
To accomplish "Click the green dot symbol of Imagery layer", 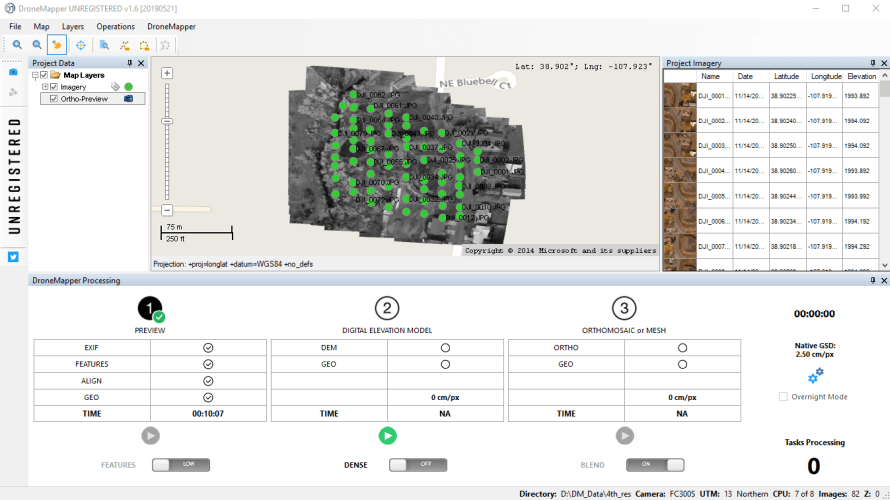I will 128,87.
